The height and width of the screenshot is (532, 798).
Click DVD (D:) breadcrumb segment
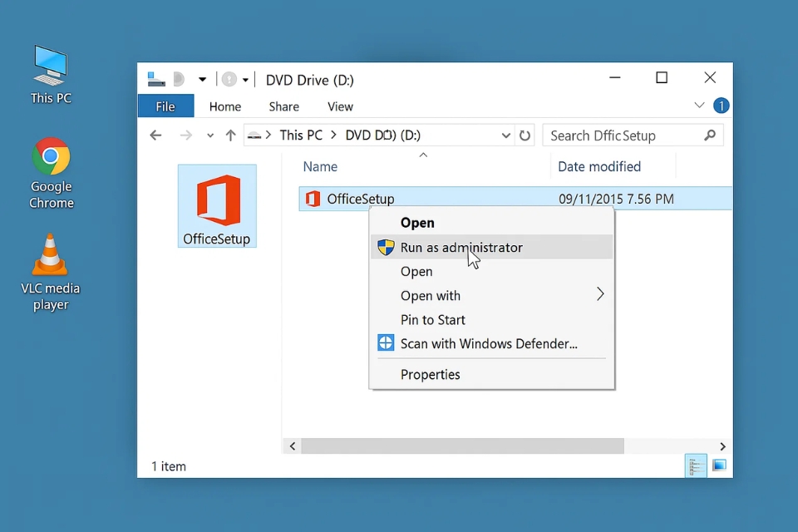[382, 135]
